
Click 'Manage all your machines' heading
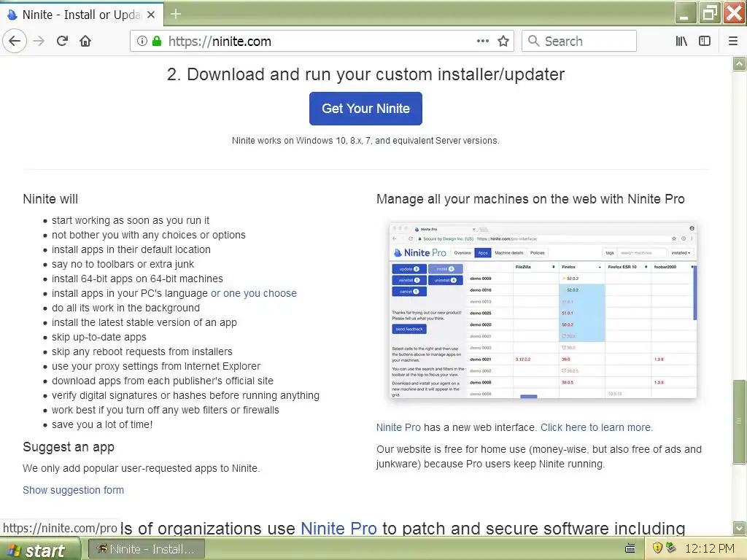[x=530, y=199]
